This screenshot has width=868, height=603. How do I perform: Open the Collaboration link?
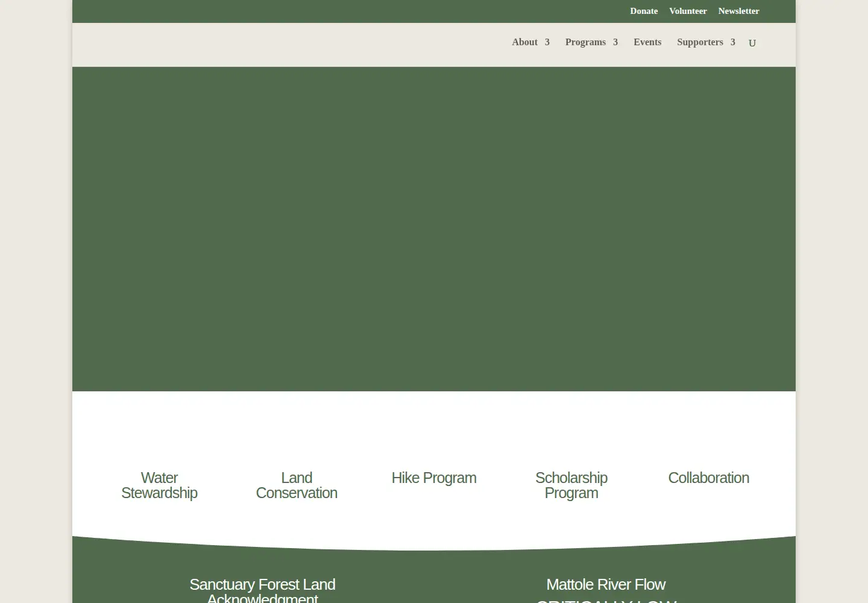coord(709,478)
